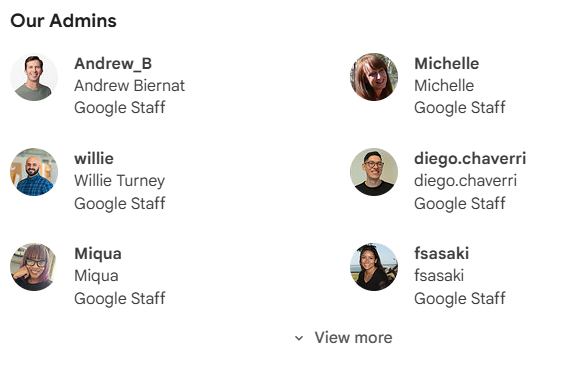The height and width of the screenshot is (368, 571).
Task: Click Michelle's profile picture
Action: point(374,77)
